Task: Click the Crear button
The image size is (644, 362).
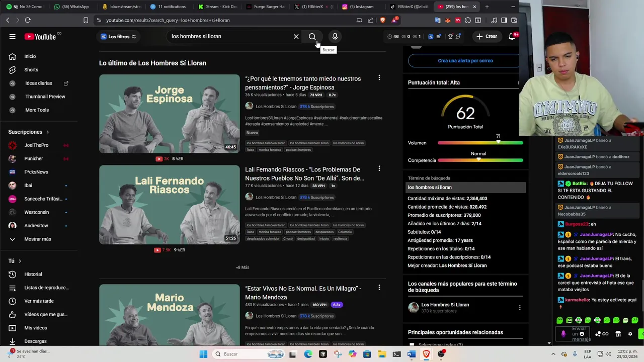Action: [x=487, y=36]
